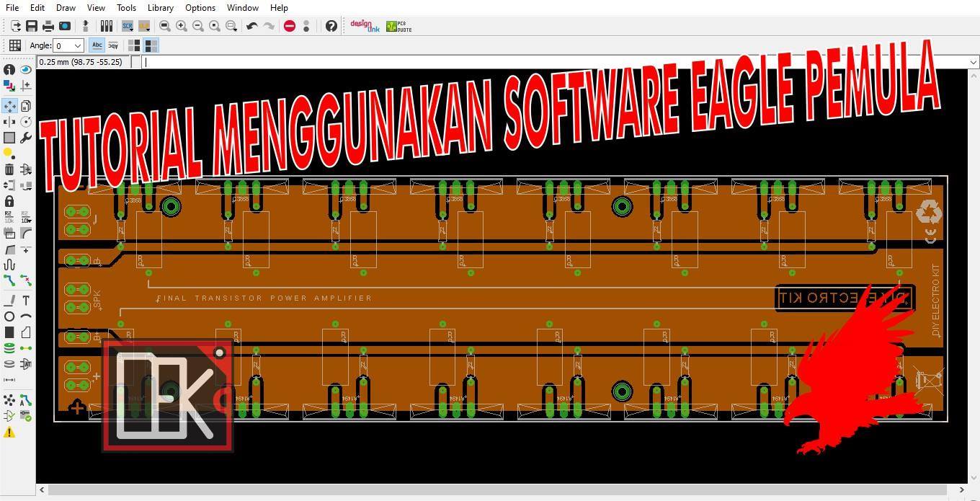980x501 pixels.
Task: Select the Polygon tool
Action: coord(26,332)
